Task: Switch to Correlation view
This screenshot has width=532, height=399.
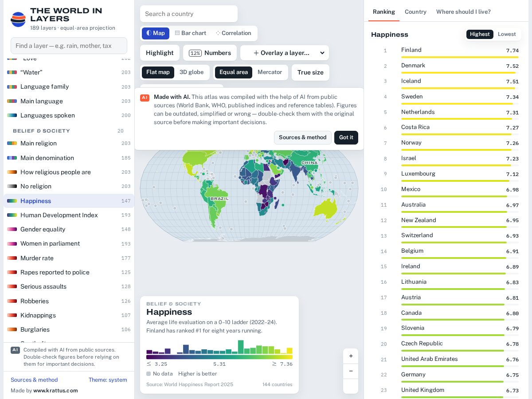Action: tap(234, 33)
